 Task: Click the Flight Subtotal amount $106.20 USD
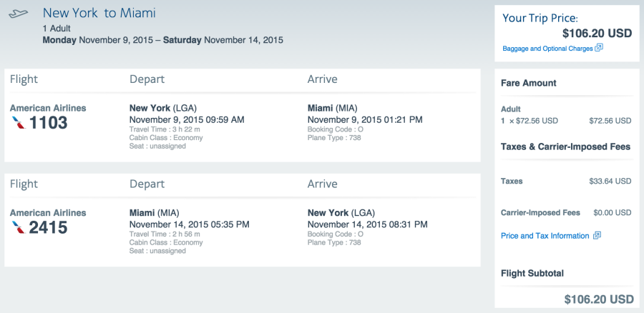599,299
